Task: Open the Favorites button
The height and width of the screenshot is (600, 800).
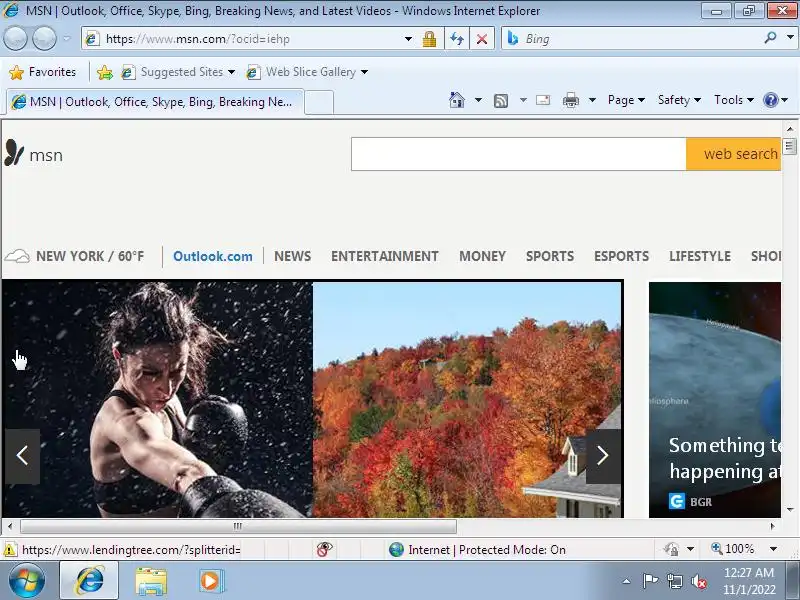Action: click(x=43, y=72)
